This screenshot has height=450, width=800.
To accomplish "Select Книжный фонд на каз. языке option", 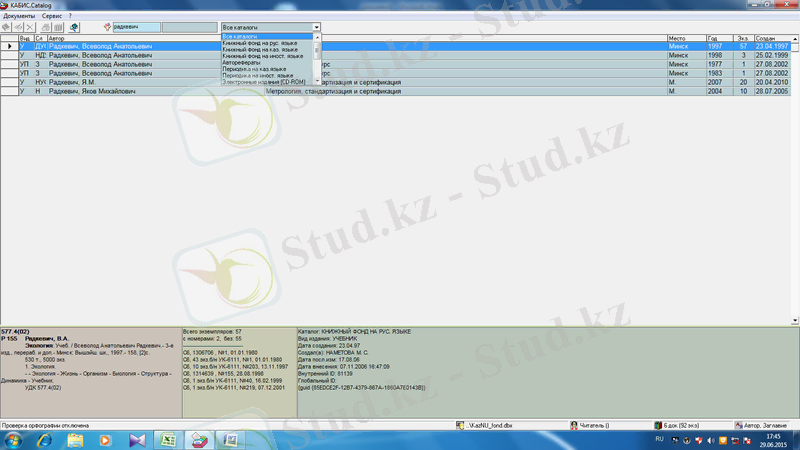I will click(x=267, y=49).
